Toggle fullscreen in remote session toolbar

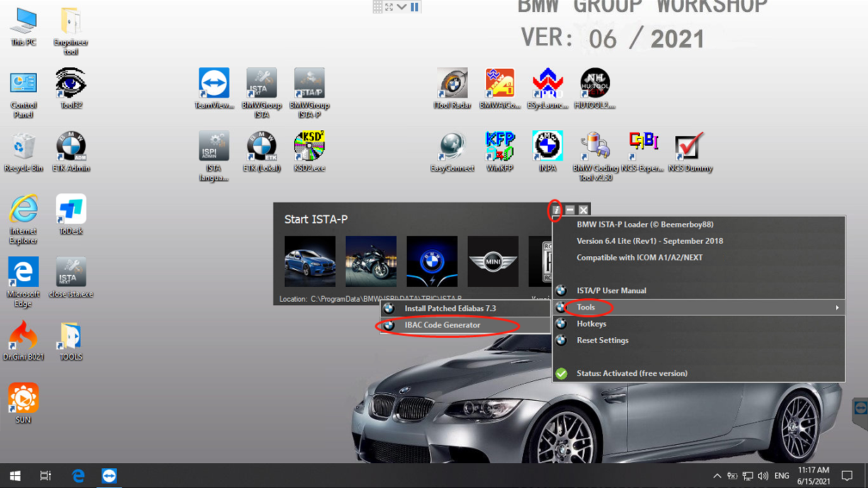[390, 6]
